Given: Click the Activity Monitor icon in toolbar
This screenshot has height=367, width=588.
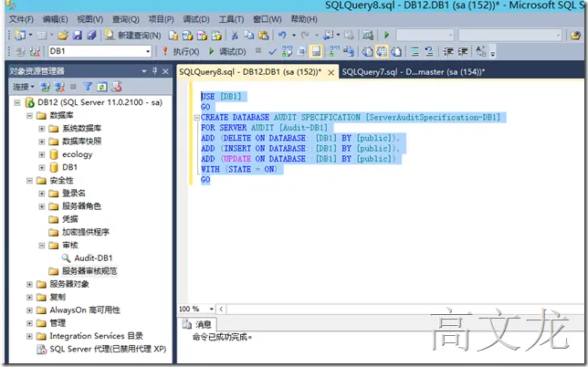Looking at the screenshot, I should [367, 36].
